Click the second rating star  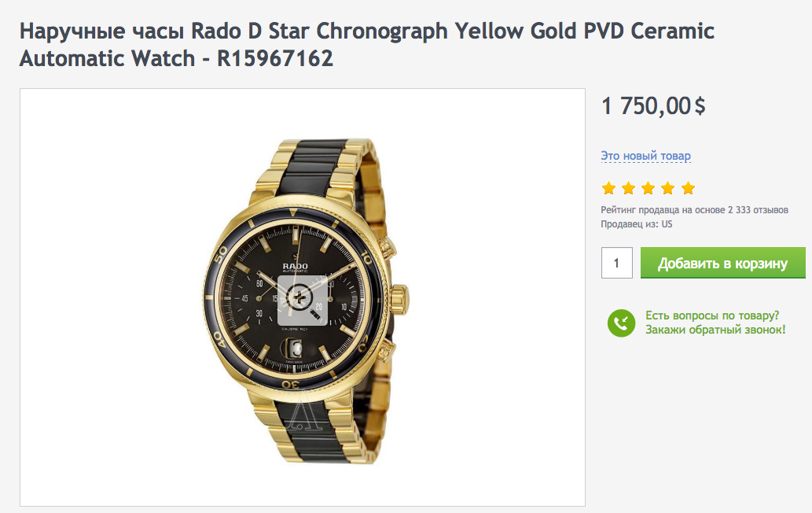629,188
